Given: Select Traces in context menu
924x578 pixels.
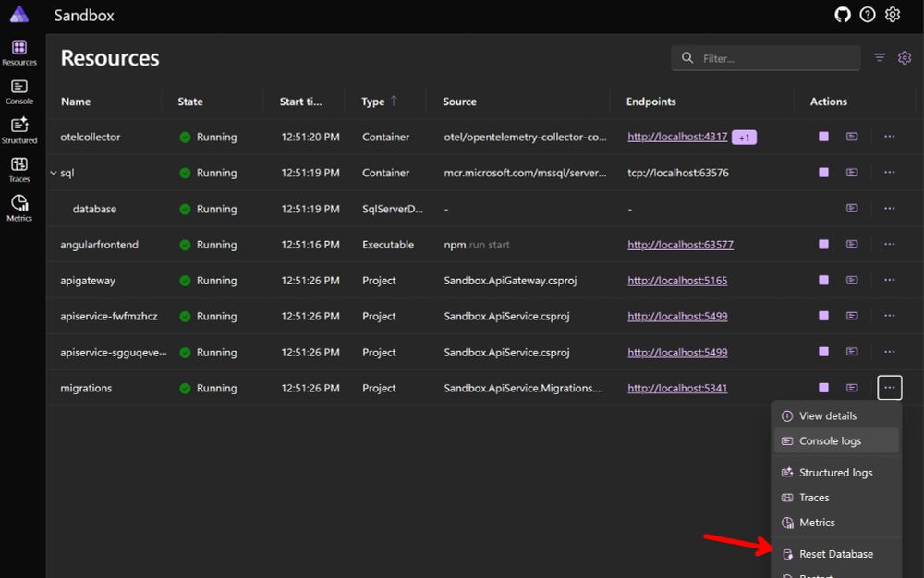Looking at the screenshot, I should tap(835, 498).
